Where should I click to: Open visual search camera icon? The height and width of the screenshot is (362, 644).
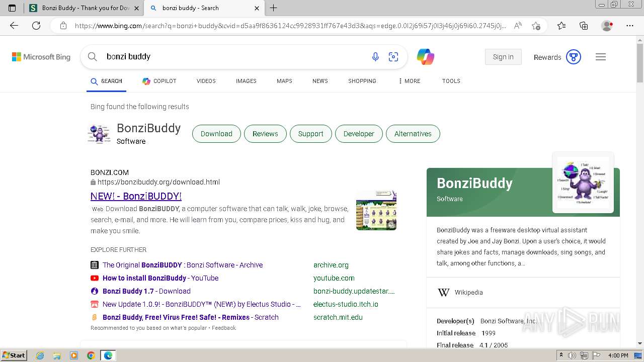click(393, 57)
